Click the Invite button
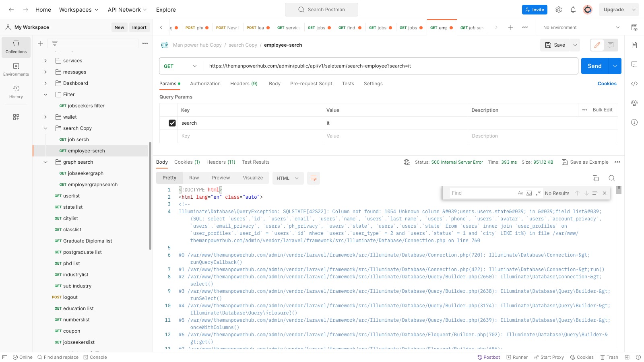Viewport: 644px width, 362px height. coord(535,10)
